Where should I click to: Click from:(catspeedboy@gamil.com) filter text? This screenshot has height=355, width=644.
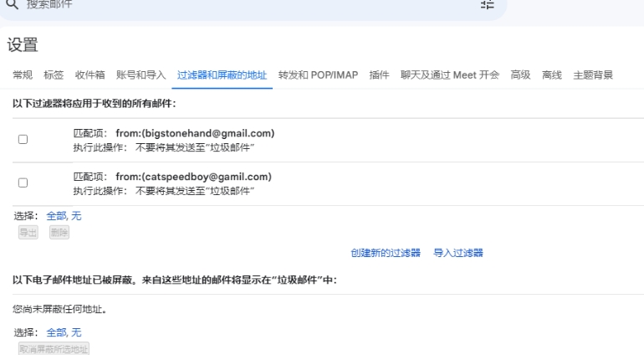click(193, 177)
